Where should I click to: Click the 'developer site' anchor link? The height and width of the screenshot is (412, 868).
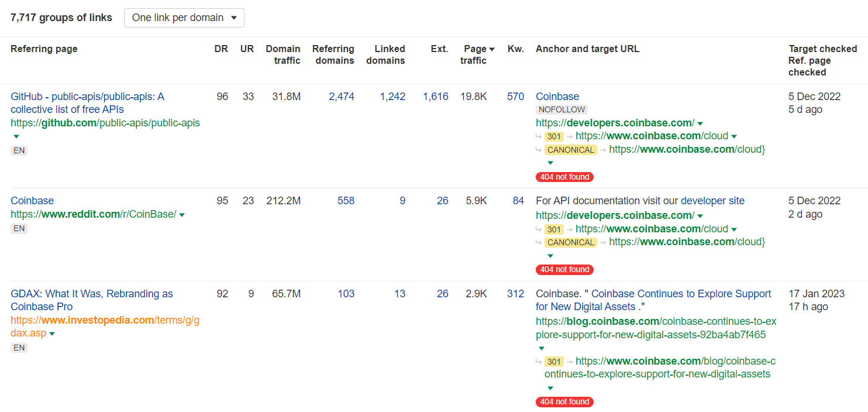712,201
